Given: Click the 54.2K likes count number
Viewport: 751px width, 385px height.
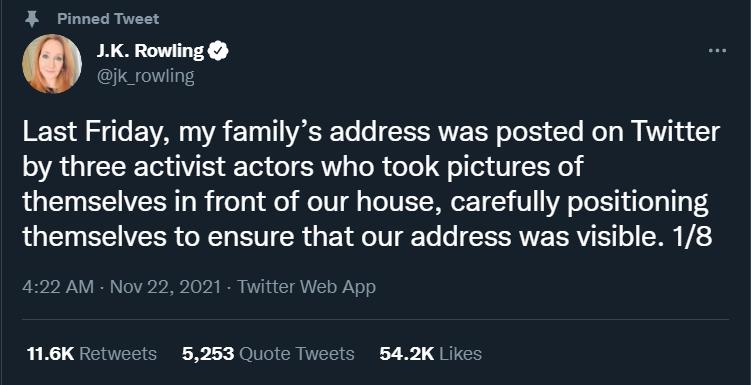Looking at the screenshot, I should [407, 354].
